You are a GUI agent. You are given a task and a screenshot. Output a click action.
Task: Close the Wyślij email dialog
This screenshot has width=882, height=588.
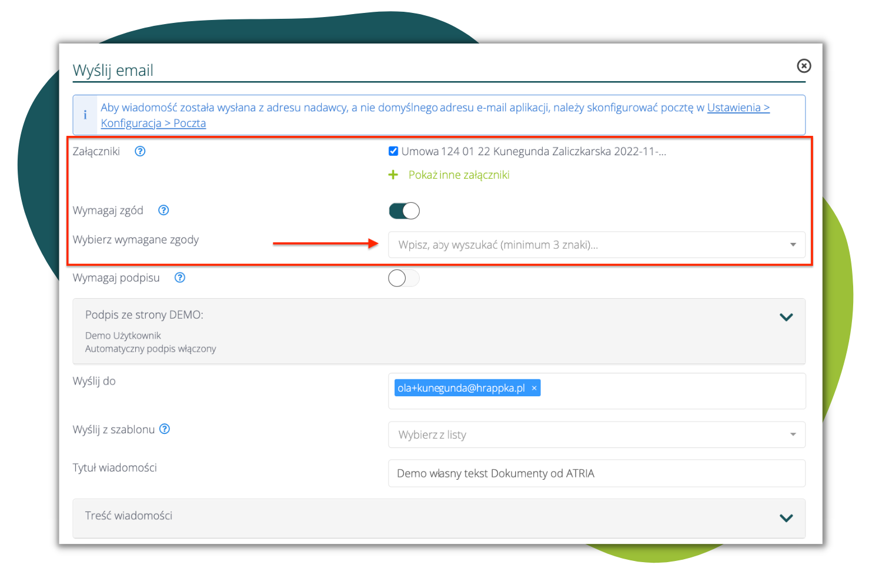tap(804, 66)
